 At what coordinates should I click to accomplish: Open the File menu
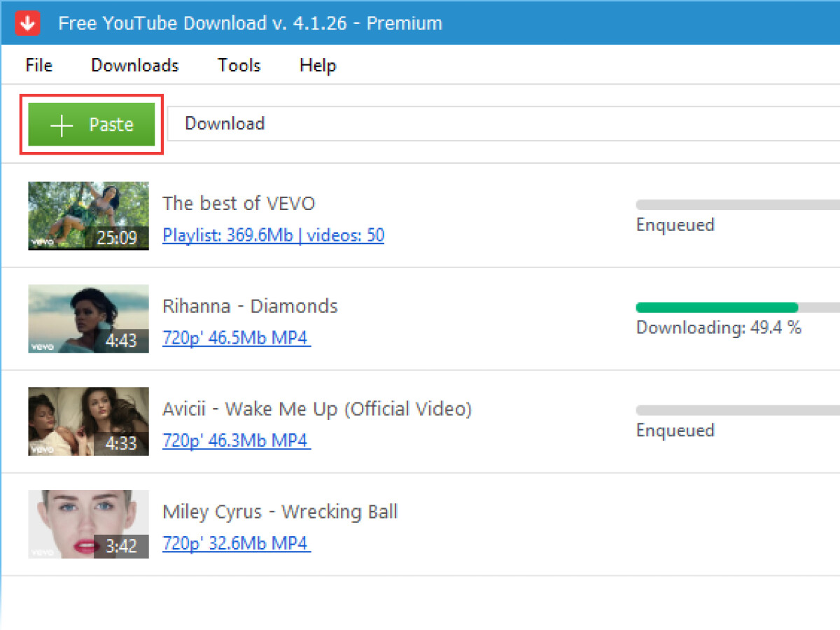[38, 65]
